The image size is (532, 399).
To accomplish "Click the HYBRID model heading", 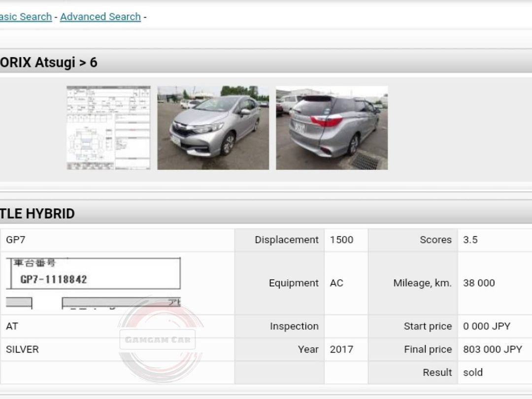I will pyautogui.click(x=37, y=214).
